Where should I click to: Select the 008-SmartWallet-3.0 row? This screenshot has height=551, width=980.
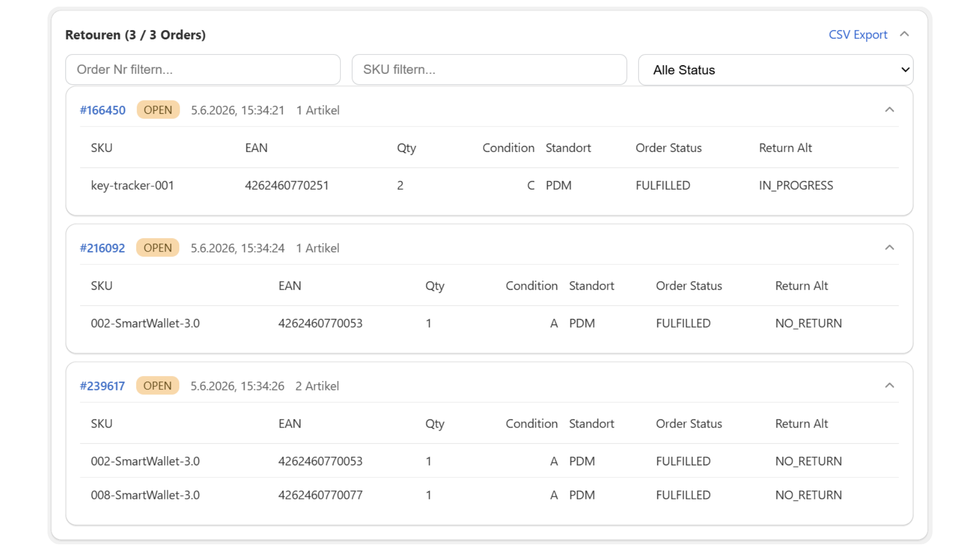tap(489, 495)
